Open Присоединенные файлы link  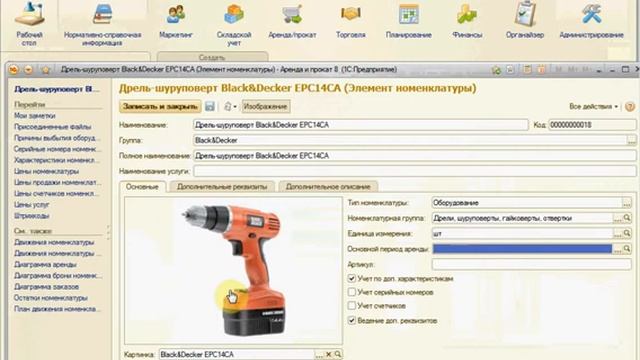point(53,127)
